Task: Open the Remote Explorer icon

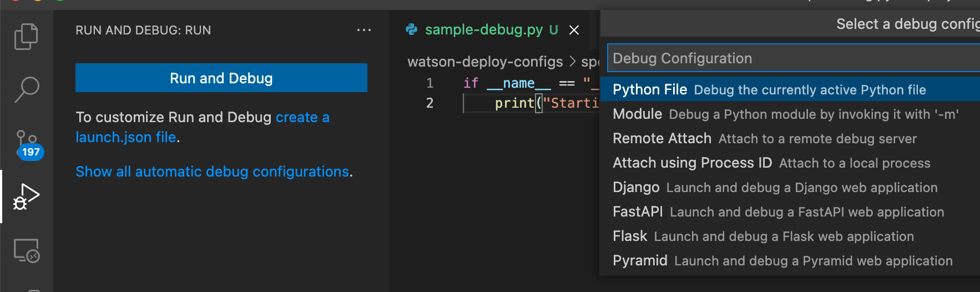Action: point(26,250)
